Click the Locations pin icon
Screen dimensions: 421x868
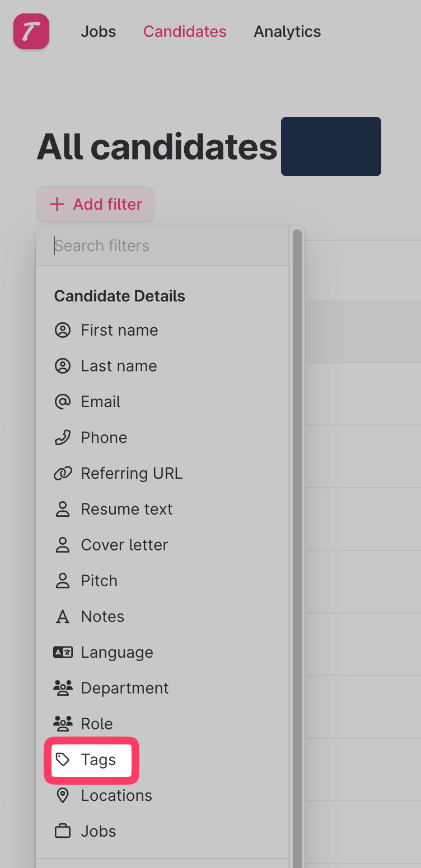tap(63, 795)
